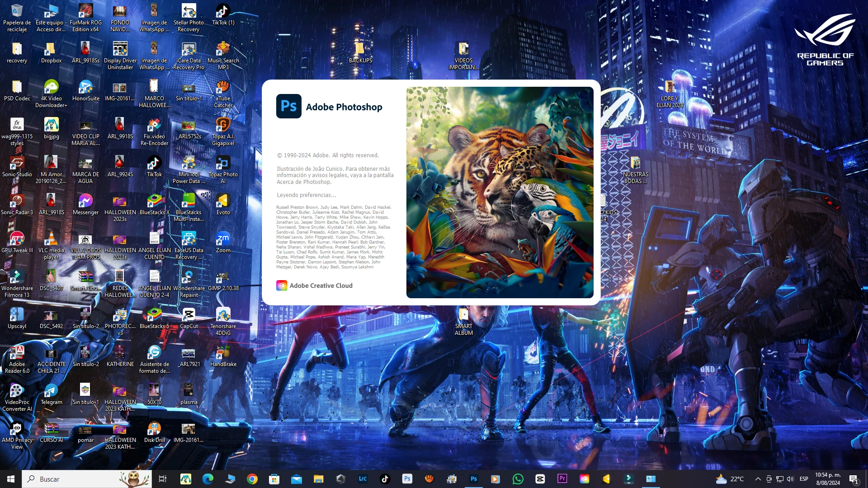Open VLC media player shortcut
Image resolution: width=868 pixels, height=488 pixels.
51,239
